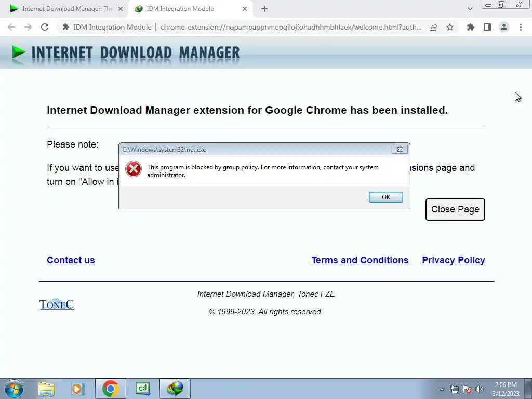Click the Internet Download Manager green arrow logo
Image resolution: width=532 pixels, height=399 pixels.
pos(18,52)
